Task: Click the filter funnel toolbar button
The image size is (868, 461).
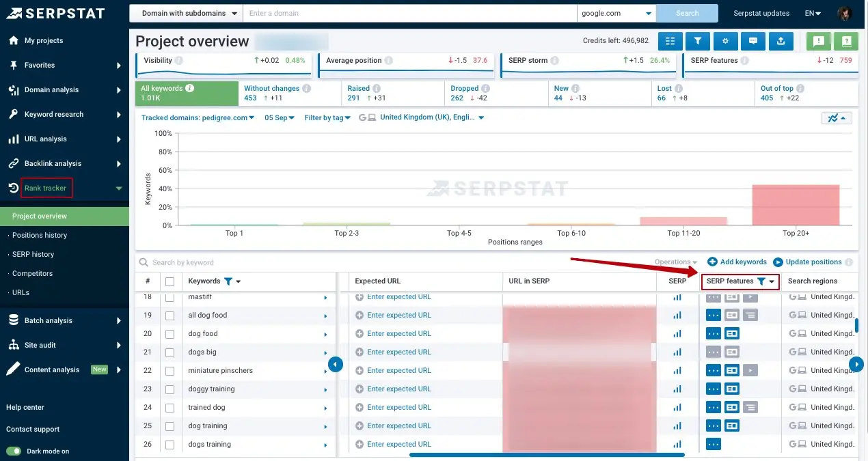Action: pyautogui.click(x=697, y=41)
